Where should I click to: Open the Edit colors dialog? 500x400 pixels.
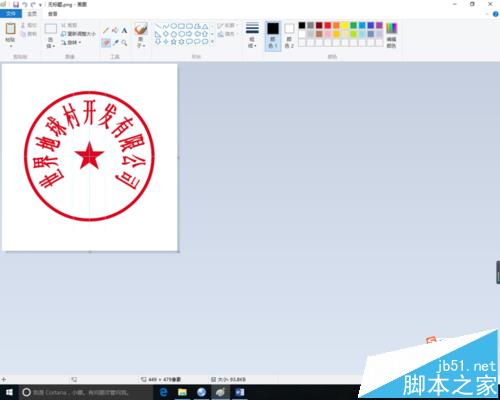point(392,35)
